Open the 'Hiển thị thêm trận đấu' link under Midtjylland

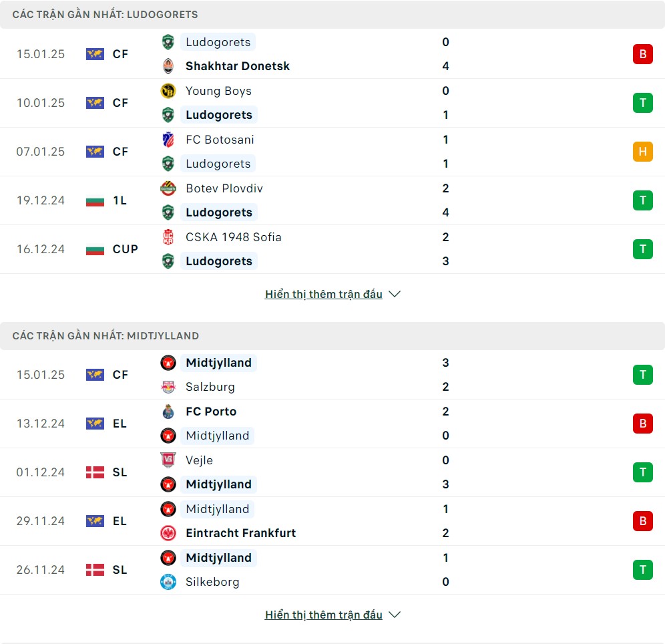[324, 615]
